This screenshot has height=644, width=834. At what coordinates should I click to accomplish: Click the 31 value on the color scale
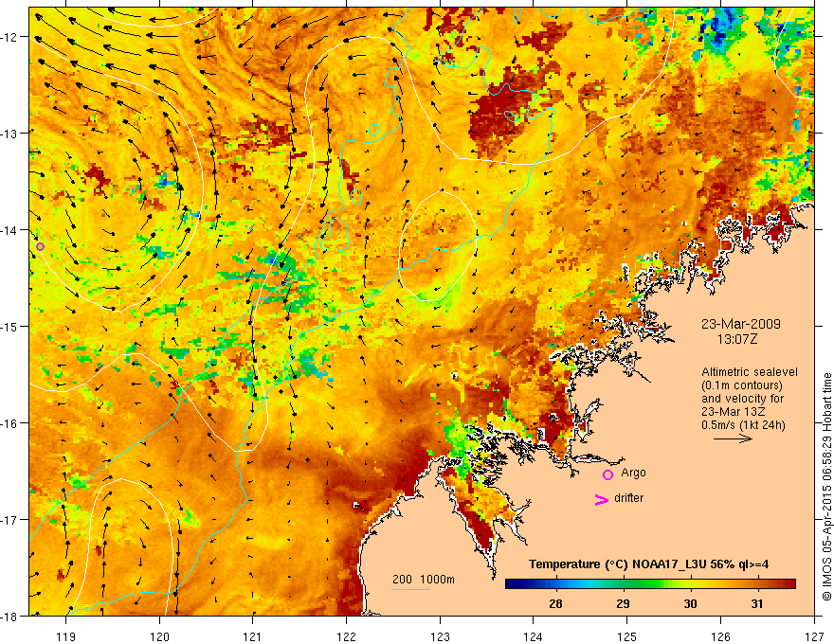[x=757, y=603]
